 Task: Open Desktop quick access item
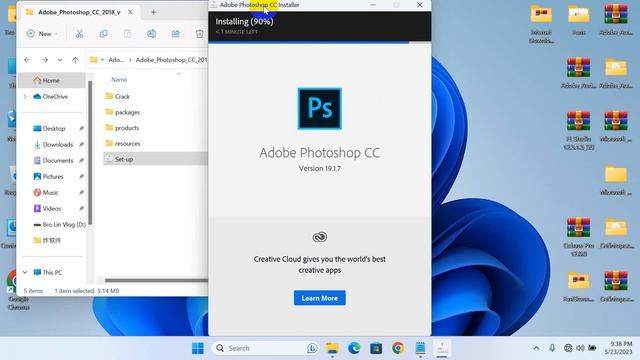click(54, 129)
